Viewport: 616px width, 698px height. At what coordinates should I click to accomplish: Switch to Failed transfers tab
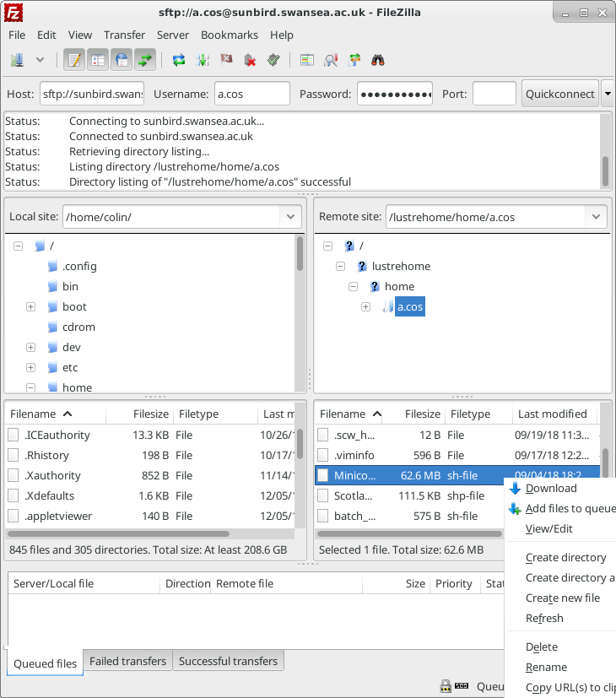(127, 661)
